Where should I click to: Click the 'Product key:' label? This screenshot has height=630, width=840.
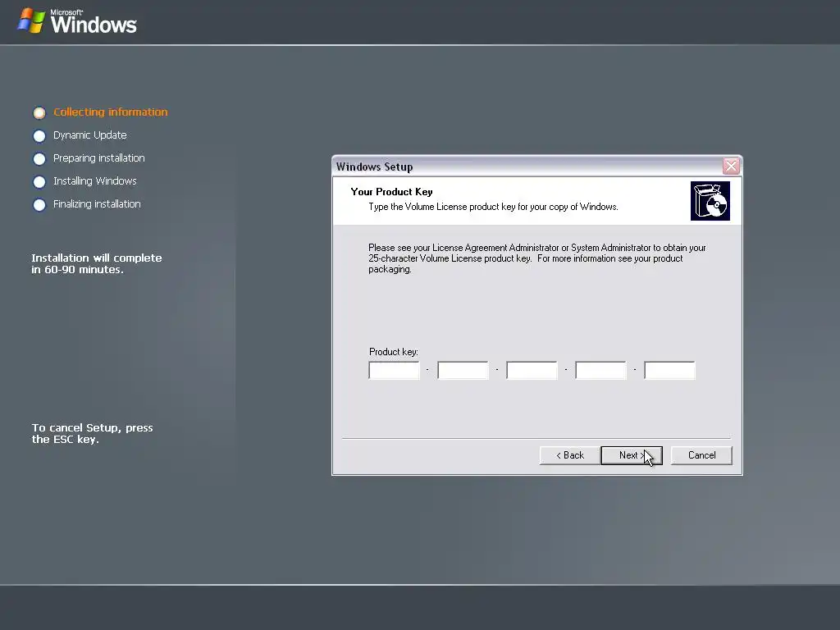click(394, 352)
